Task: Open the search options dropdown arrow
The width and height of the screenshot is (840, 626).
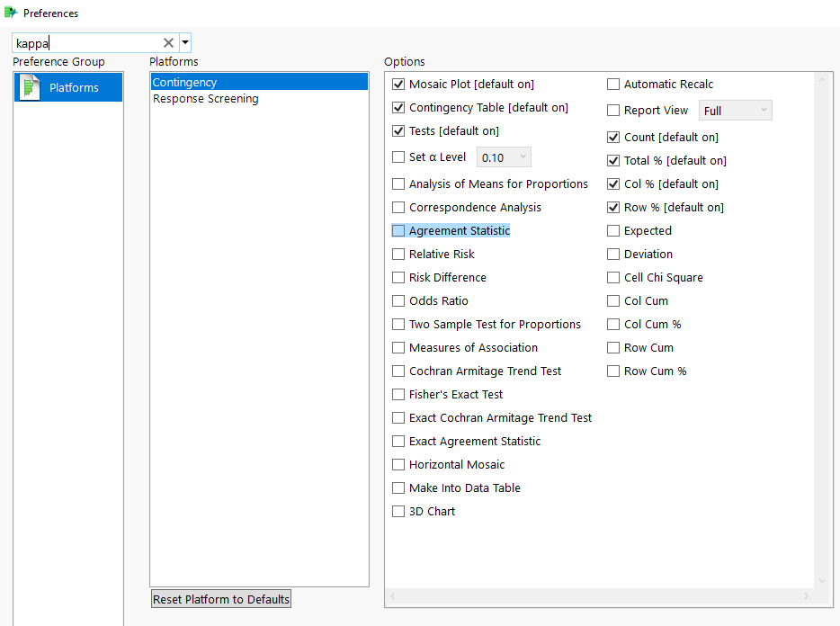Action: tap(184, 42)
